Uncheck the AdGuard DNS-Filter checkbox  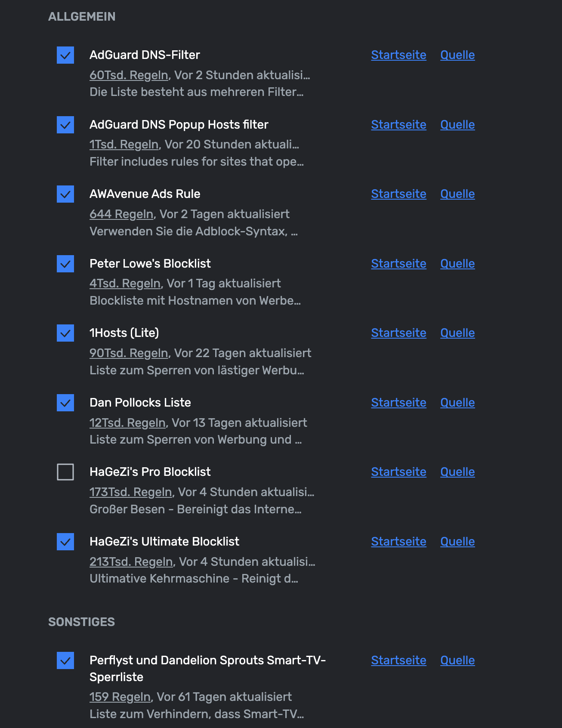coord(65,55)
